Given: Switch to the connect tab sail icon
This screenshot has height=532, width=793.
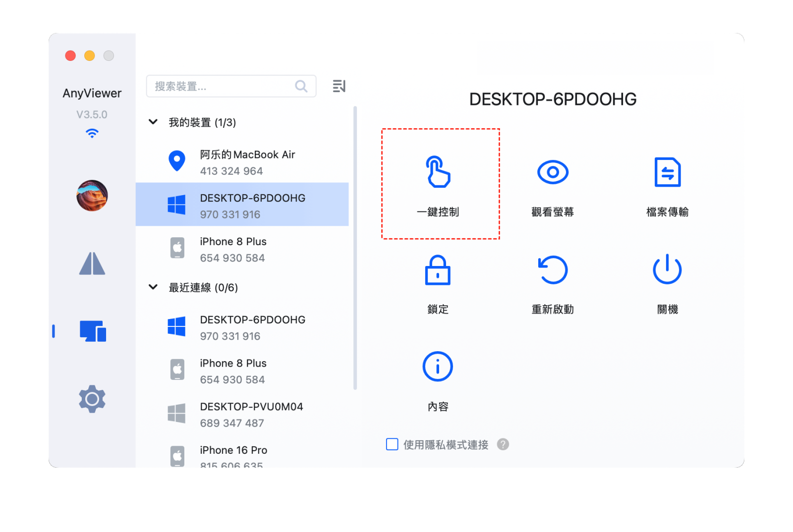Looking at the screenshot, I should (x=92, y=264).
